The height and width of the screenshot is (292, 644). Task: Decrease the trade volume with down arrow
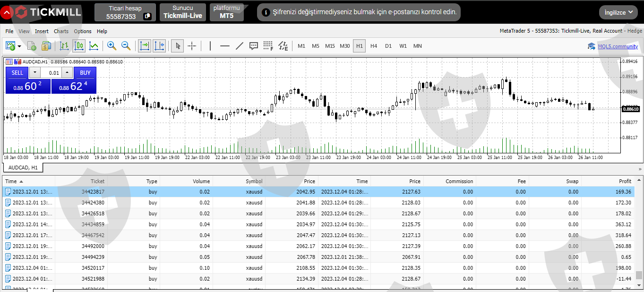(x=35, y=73)
